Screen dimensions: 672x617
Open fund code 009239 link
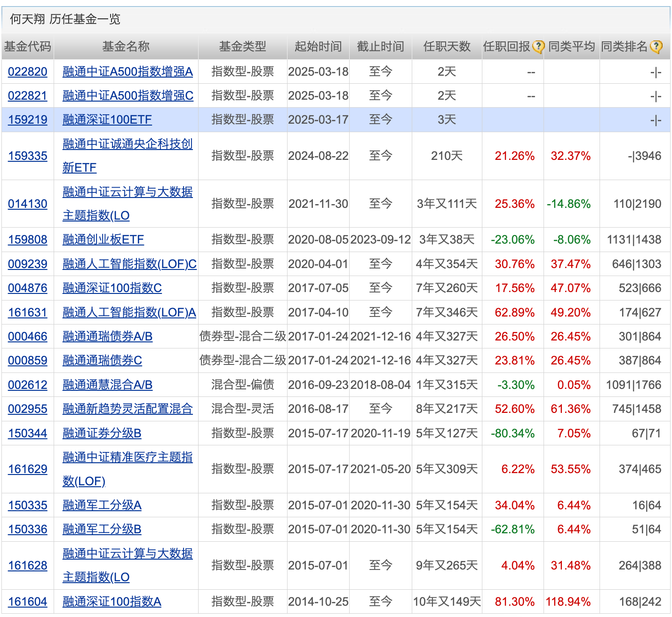click(x=28, y=264)
